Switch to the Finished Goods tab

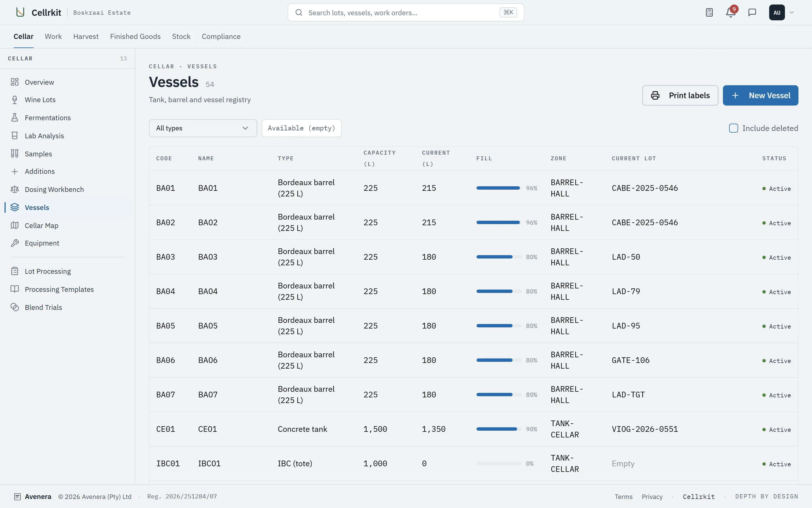pyautogui.click(x=135, y=36)
